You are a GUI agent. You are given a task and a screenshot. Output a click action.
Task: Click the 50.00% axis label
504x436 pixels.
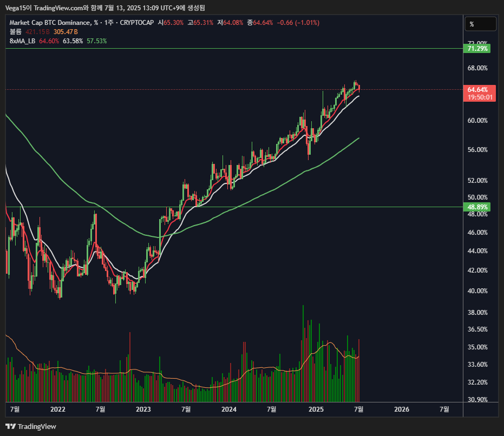477,197
